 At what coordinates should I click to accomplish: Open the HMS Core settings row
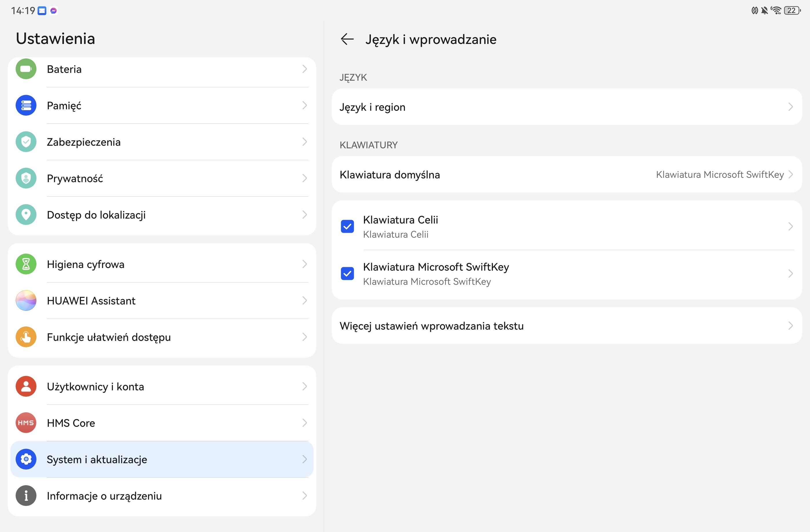coord(162,423)
